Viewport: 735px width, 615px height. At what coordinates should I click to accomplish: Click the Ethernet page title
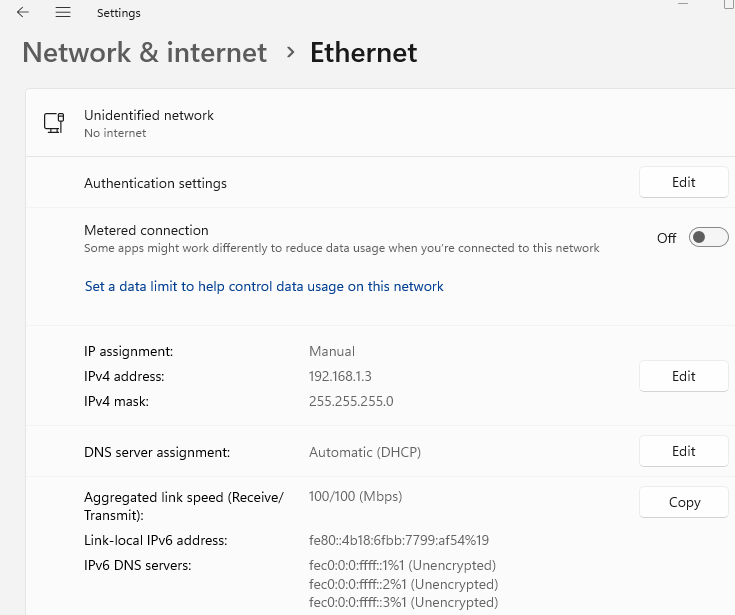(x=363, y=52)
